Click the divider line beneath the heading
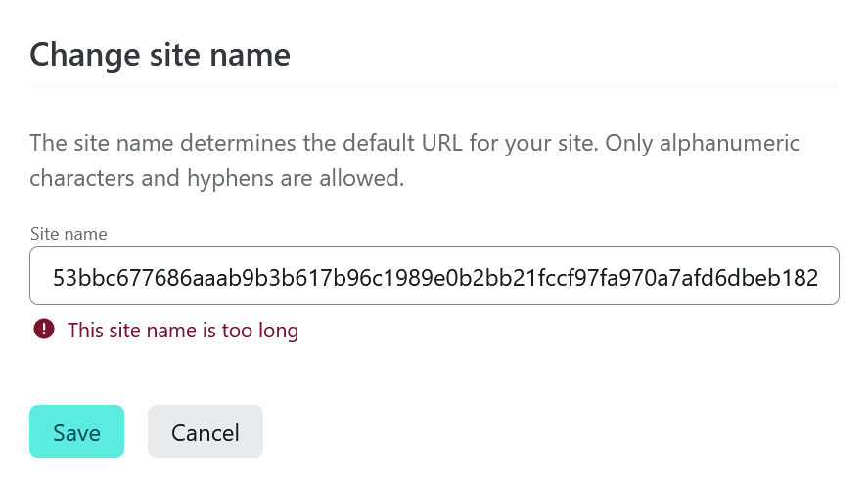This screenshot has width=868, height=488. point(434,86)
